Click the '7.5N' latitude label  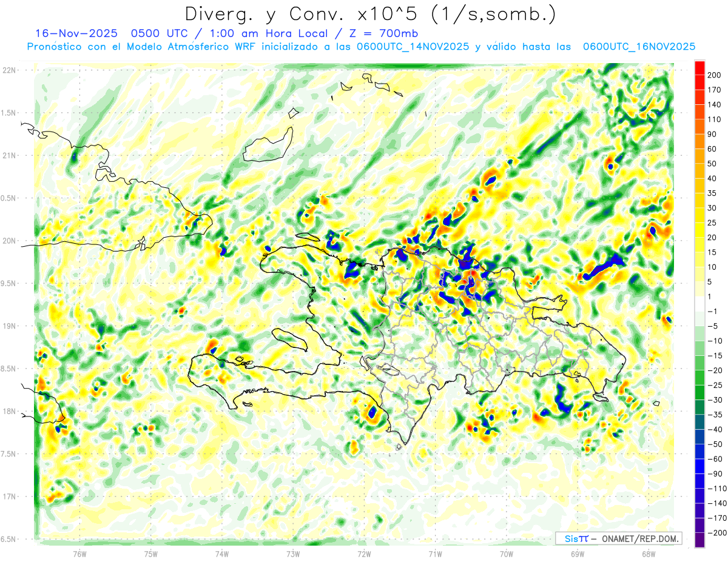point(8,453)
